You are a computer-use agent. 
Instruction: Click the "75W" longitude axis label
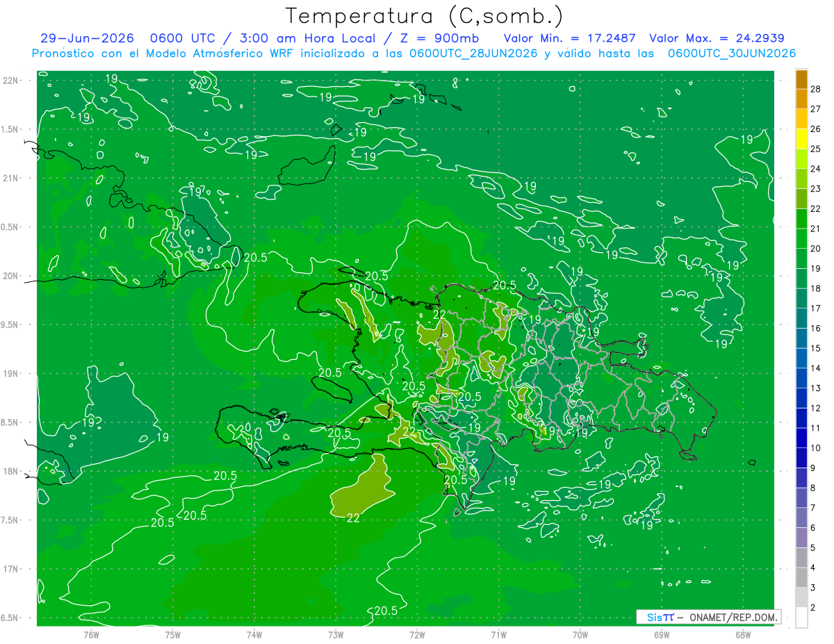pos(173,634)
